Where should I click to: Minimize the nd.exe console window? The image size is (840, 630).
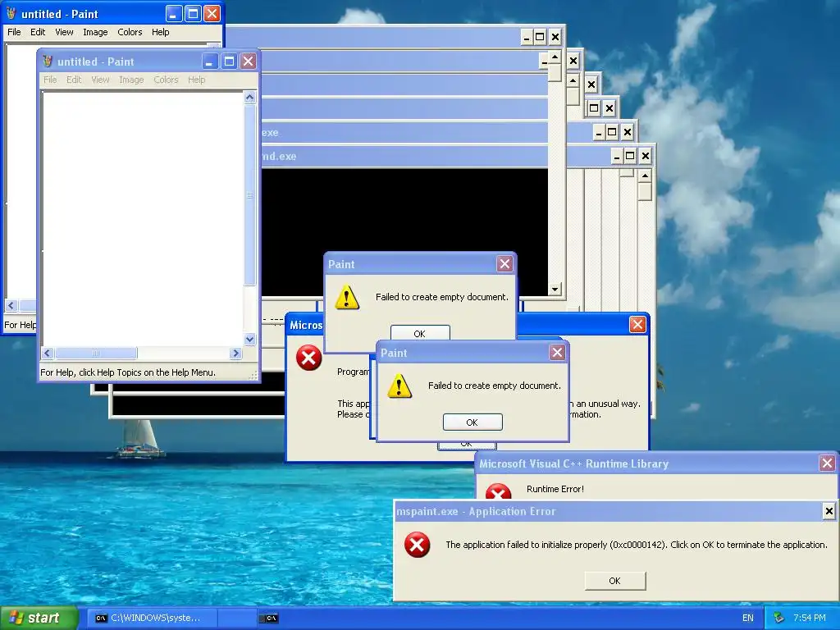click(617, 156)
